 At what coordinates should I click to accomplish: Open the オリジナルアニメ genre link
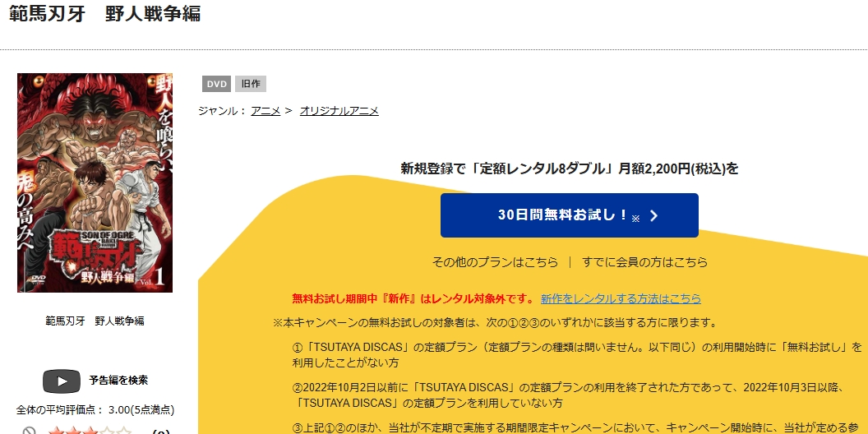tap(339, 110)
